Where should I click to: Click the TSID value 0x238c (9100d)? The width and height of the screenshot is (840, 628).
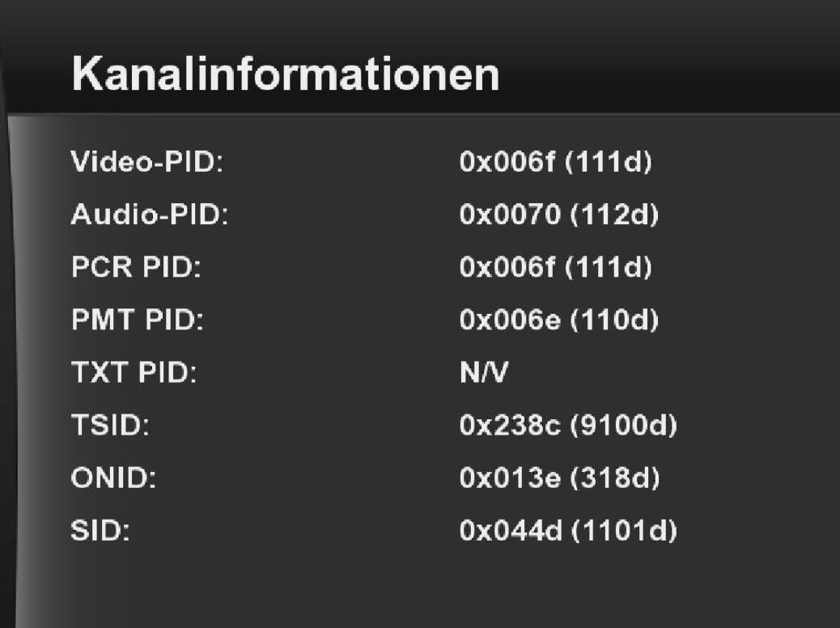pos(567,426)
